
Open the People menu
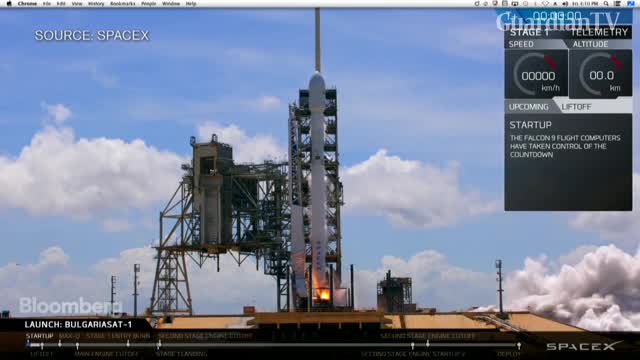coord(149,3)
